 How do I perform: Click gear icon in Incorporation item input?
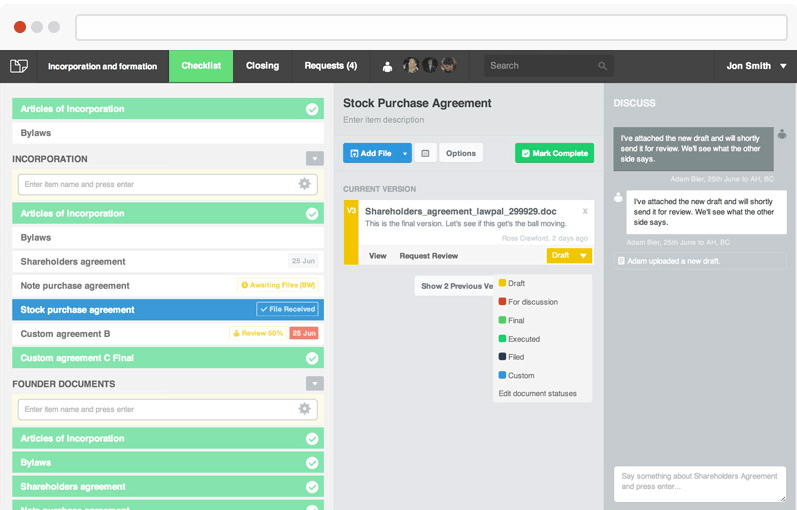304,184
